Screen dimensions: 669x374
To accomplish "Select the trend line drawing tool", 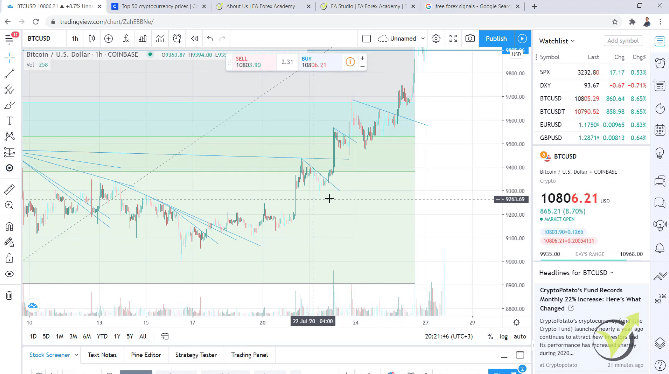I will 9,74.
